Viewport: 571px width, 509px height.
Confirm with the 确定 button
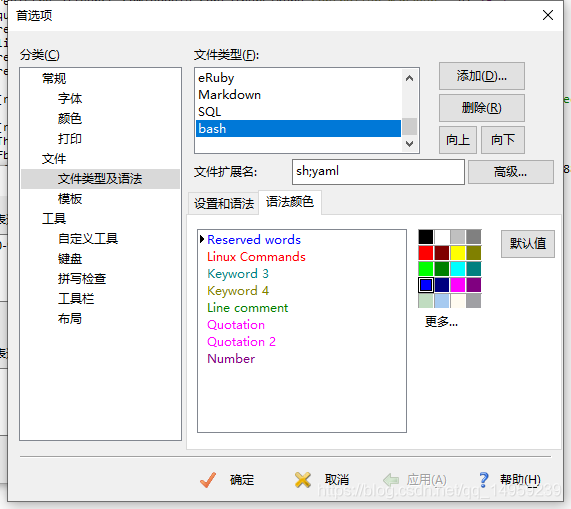227,480
